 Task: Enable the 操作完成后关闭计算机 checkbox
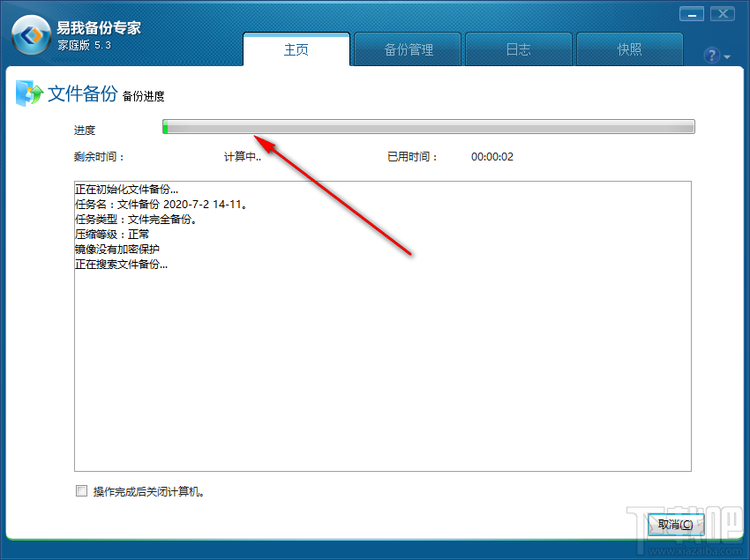(x=81, y=490)
